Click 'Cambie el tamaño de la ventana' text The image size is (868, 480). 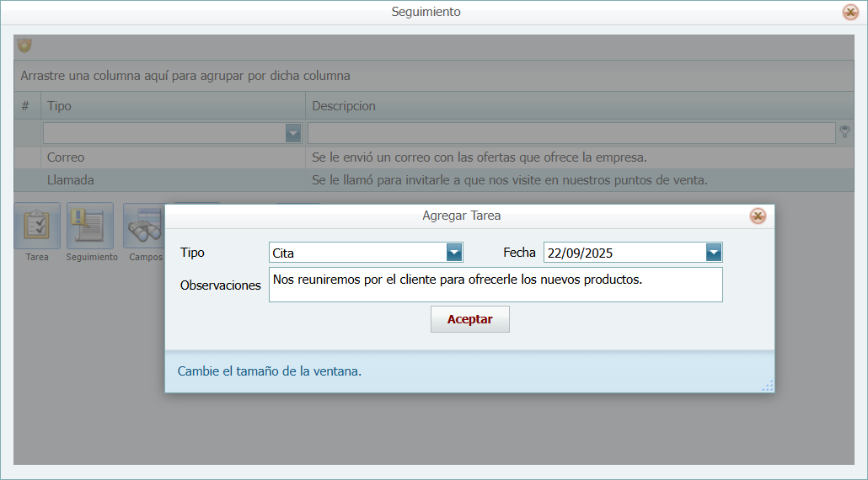269,371
